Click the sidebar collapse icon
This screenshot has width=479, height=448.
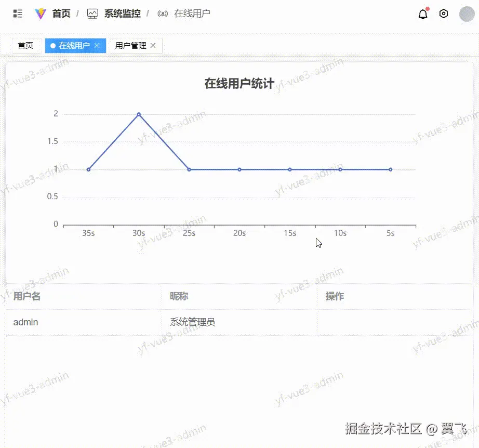(17, 14)
